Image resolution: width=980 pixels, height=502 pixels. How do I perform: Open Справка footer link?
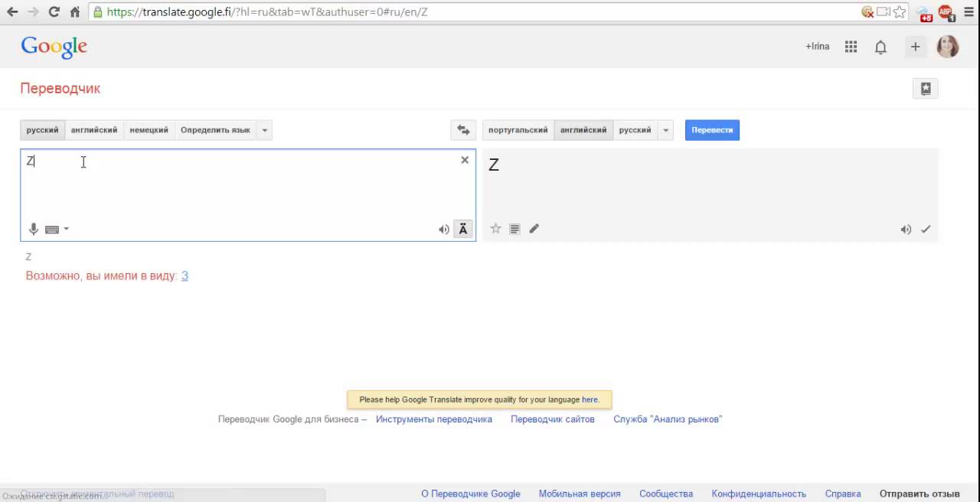tap(843, 494)
